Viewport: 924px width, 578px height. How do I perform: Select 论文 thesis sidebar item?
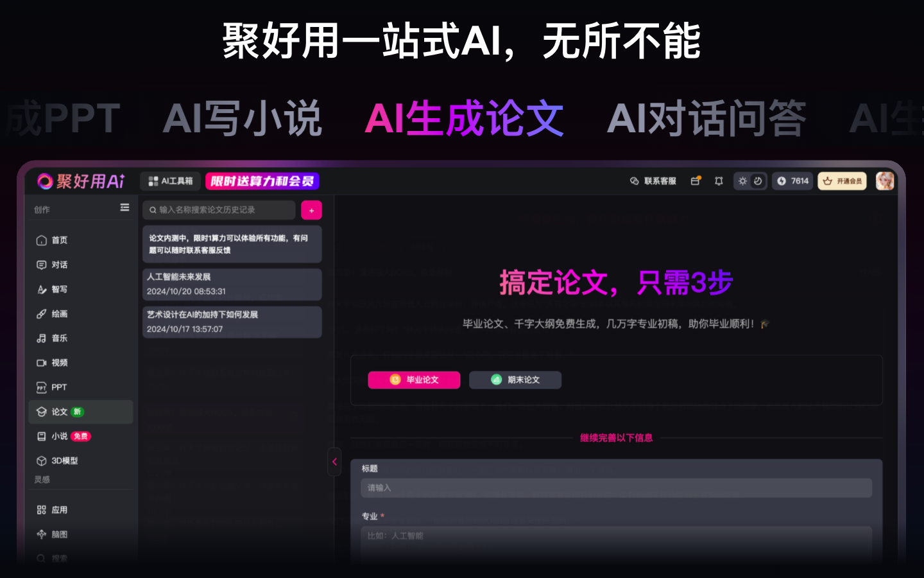point(81,412)
